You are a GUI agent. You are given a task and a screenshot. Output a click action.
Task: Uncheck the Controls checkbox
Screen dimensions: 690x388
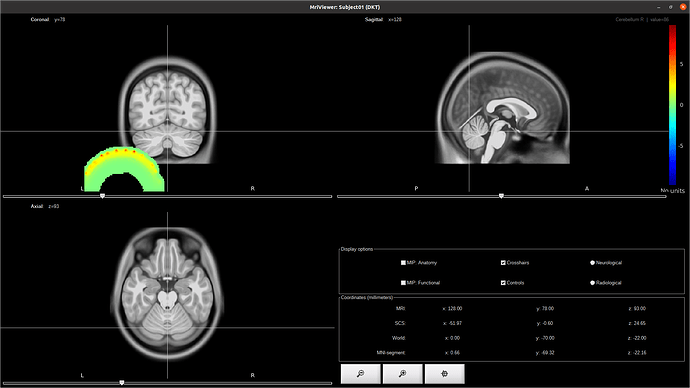(503, 283)
